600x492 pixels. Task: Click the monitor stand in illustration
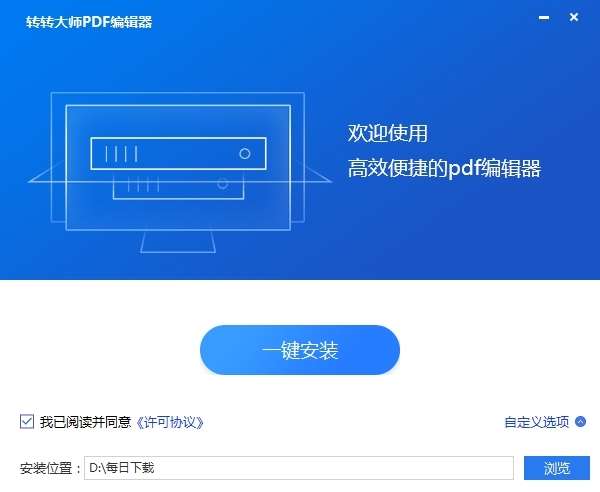pos(178,242)
